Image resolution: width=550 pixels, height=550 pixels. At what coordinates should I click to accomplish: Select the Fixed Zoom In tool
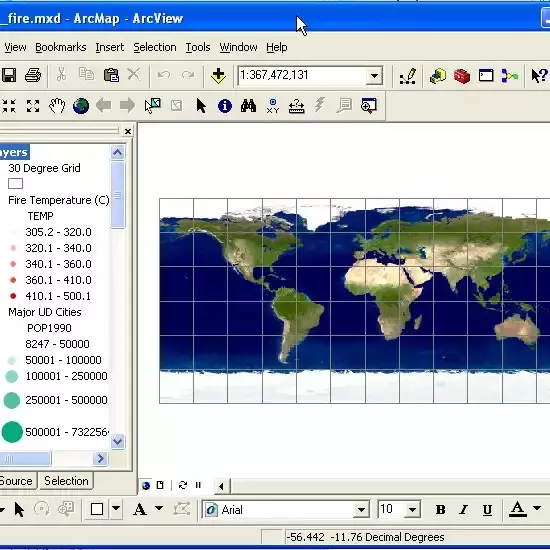coord(9,106)
